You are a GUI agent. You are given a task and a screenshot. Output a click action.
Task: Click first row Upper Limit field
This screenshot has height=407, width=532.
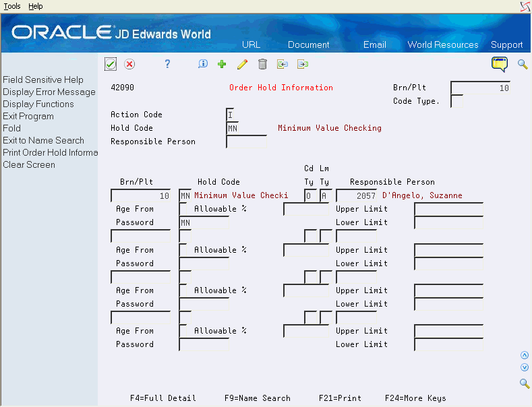[x=449, y=210]
